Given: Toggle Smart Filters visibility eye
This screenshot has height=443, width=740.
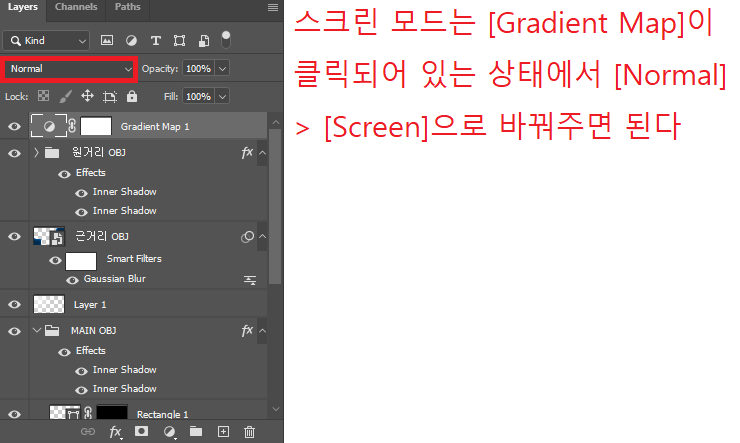Looking at the screenshot, I should (55, 260).
